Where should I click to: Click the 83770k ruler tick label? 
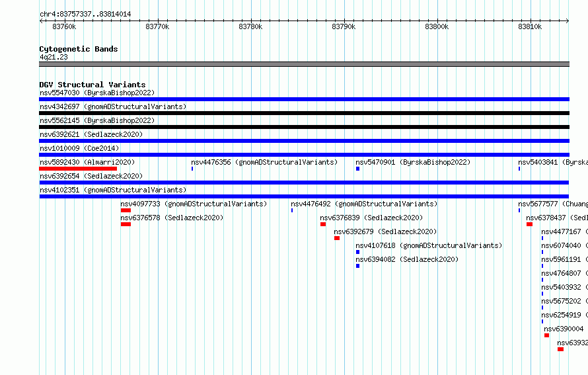[157, 26]
